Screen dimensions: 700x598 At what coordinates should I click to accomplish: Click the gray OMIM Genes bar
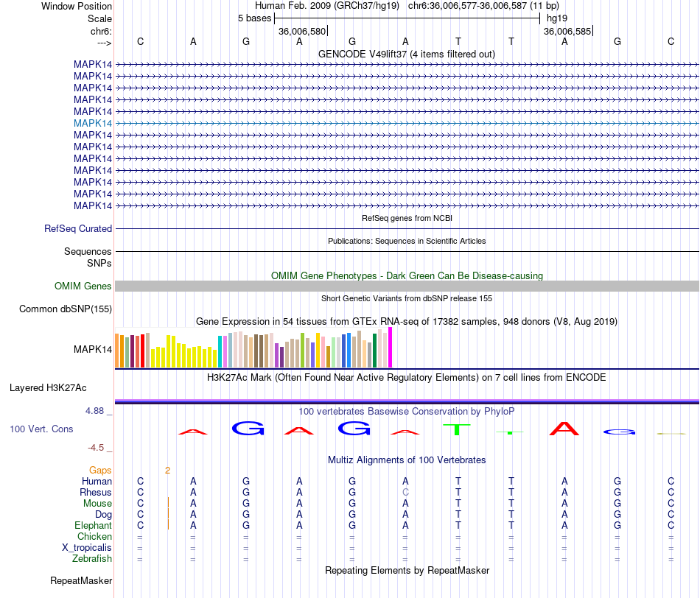point(407,286)
